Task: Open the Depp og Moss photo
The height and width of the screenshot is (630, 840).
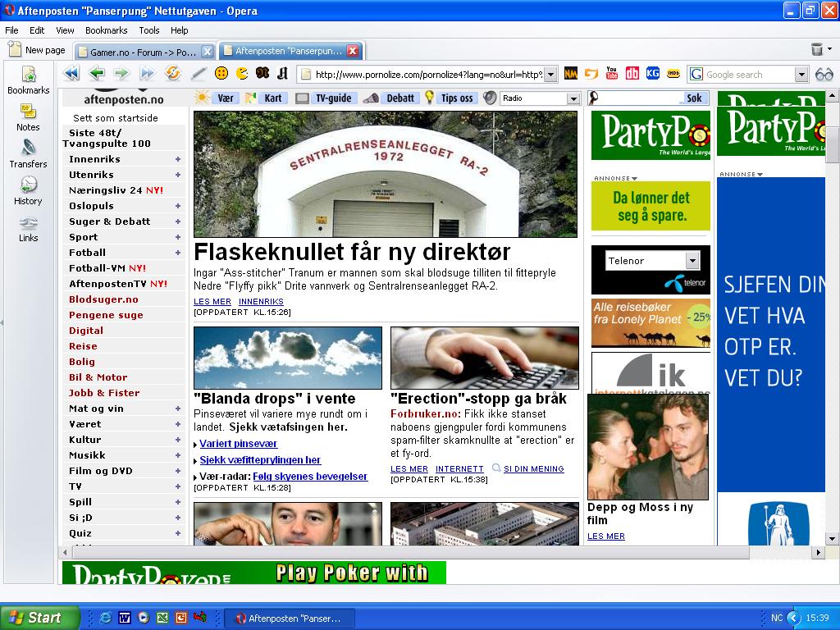Action: 648,447
